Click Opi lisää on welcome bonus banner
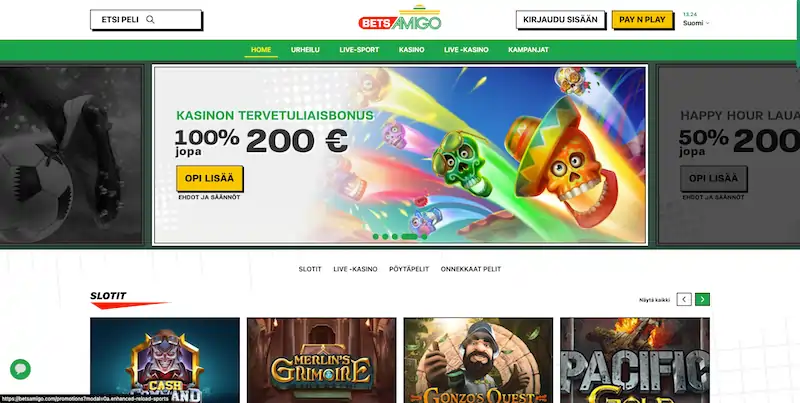 pyautogui.click(x=209, y=179)
